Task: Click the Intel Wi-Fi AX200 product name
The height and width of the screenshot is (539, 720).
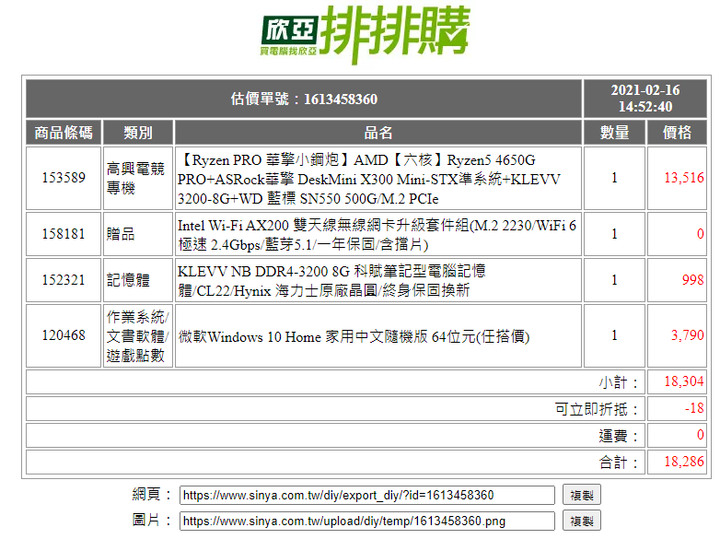Action: point(378,235)
